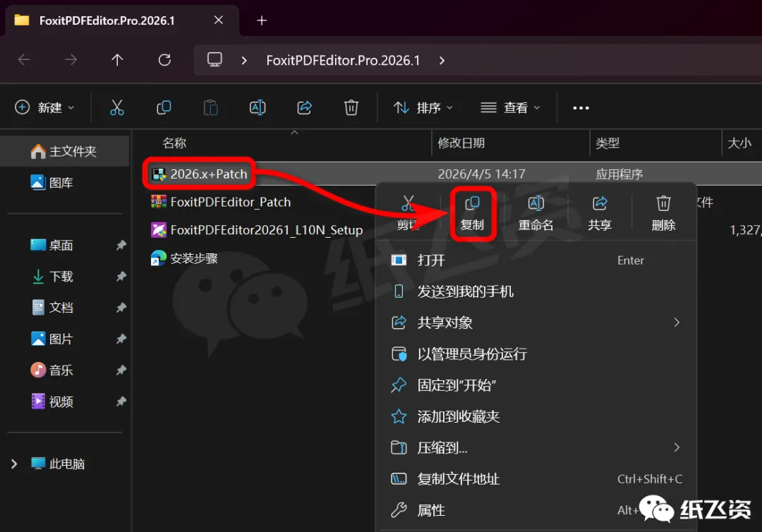Click the Delete trash icon in the toolbar
762x532 pixels.
pyautogui.click(x=351, y=107)
